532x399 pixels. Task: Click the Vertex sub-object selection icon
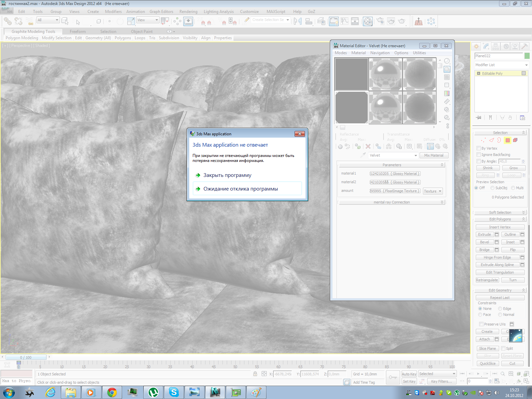coord(483,140)
